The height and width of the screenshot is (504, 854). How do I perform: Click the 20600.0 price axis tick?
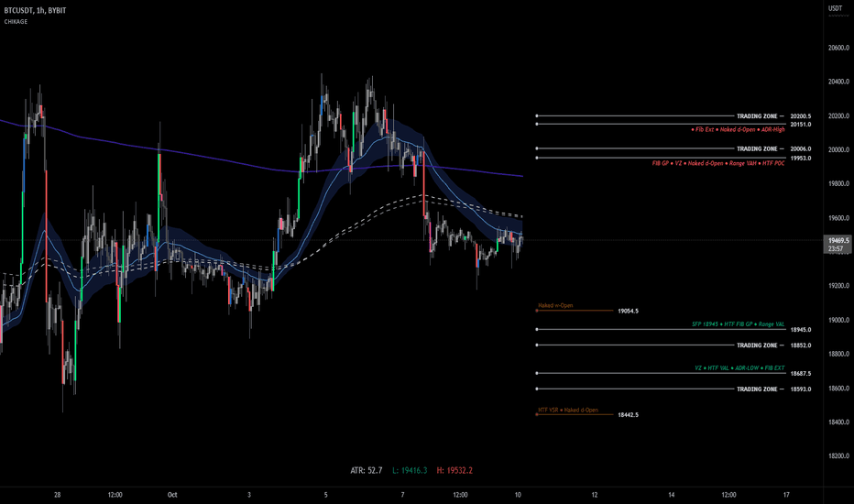coord(838,48)
